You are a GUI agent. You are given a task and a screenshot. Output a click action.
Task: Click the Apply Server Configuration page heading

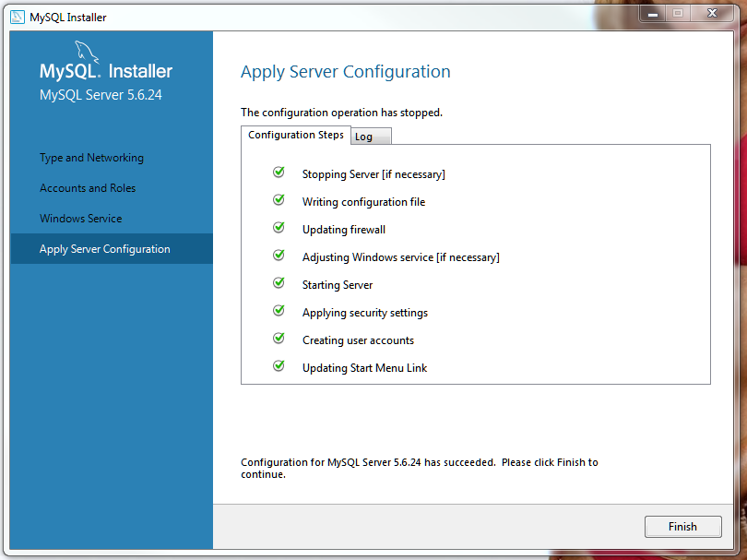point(345,72)
